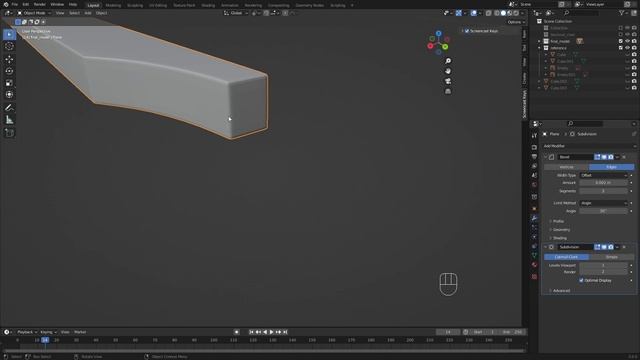Toggle Bevel modifier viewport display

pyautogui.click(x=604, y=157)
